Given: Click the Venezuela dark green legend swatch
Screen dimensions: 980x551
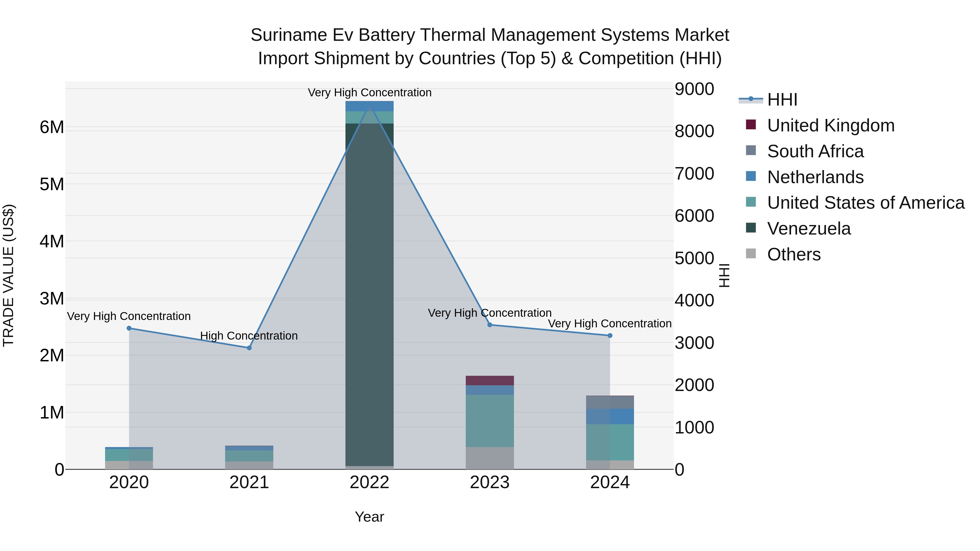Looking at the screenshot, I should point(751,228).
